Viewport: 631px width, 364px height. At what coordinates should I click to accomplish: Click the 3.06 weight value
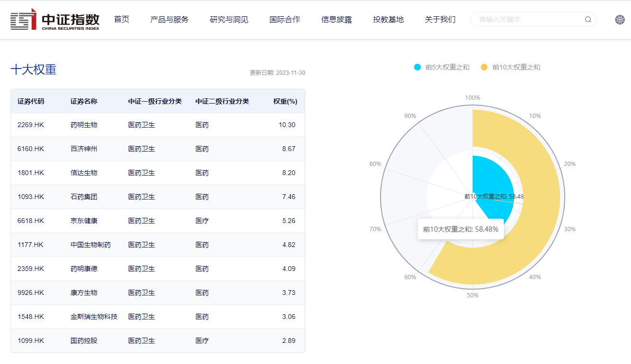pyautogui.click(x=289, y=317)
